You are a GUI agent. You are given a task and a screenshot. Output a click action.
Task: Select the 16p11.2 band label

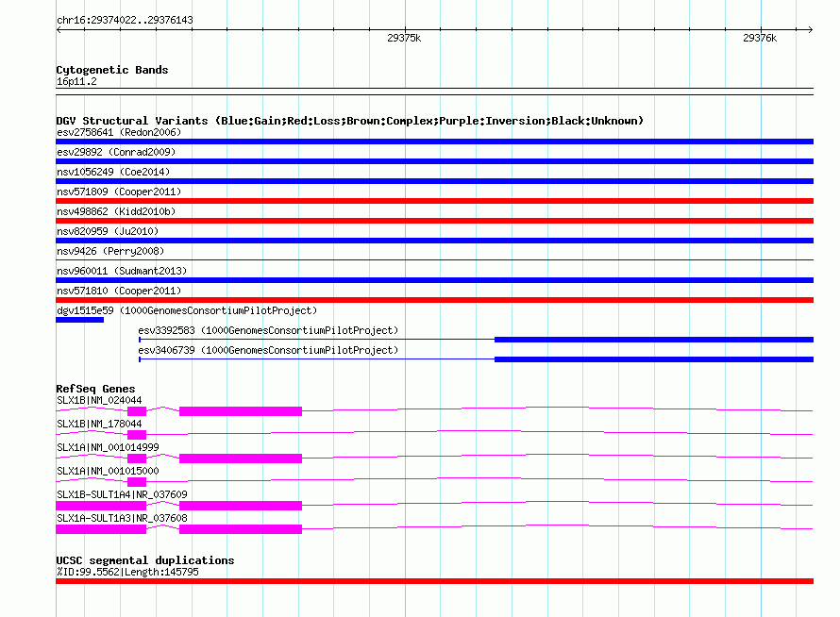click(x=76, y=81)
